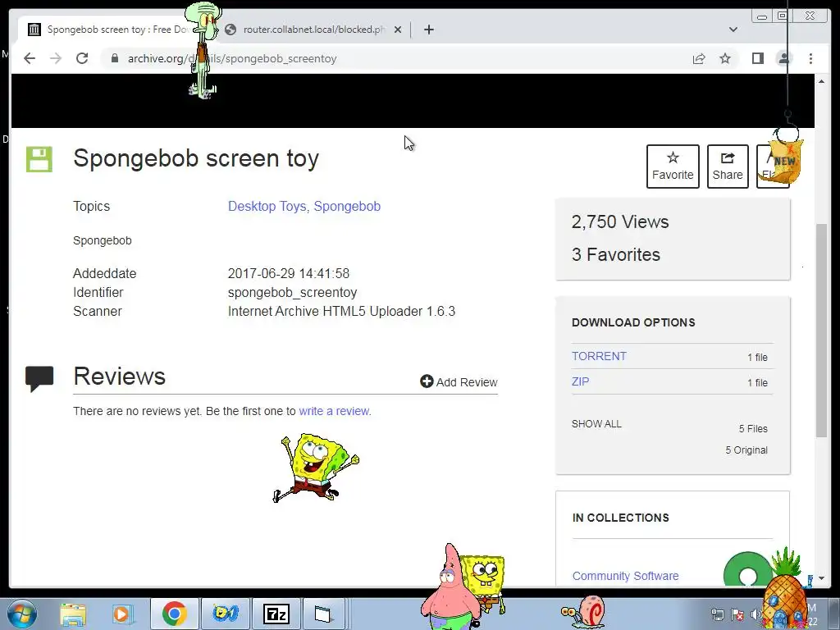The image size is (840, 630).
Task: Expand the tab search chevron
Action: 733,30
